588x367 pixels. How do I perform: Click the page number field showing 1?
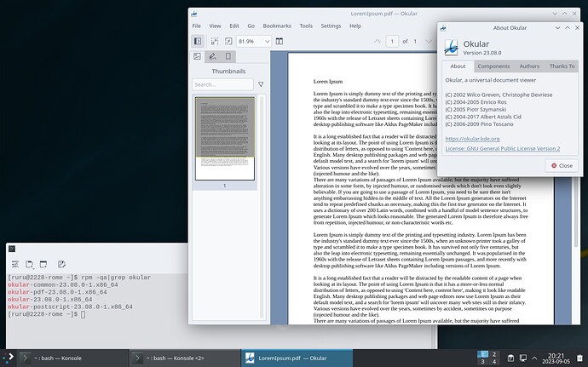coord(392,41)
